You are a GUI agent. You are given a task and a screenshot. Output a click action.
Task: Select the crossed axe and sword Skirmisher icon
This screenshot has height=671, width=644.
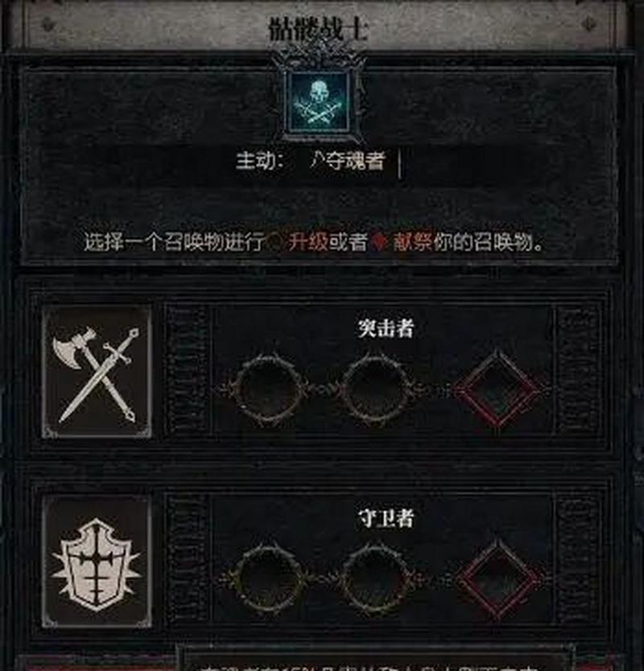(x=97, y=372)
